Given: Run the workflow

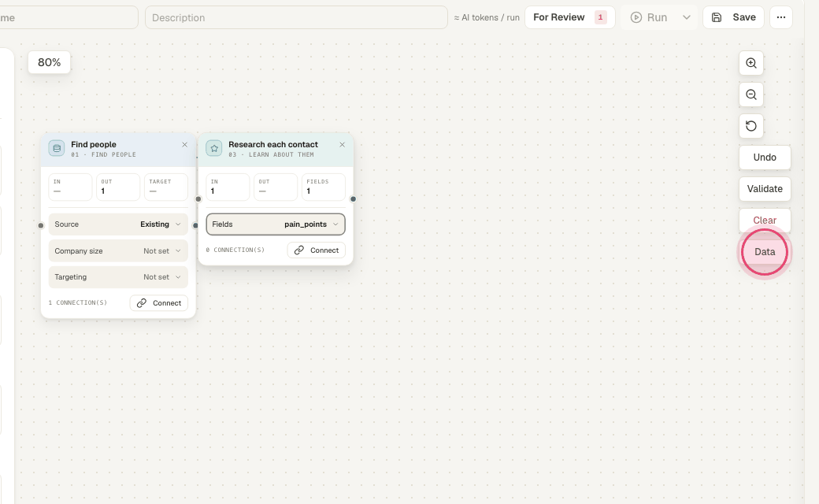Looking at the screenshot, I should coord(649,17).
